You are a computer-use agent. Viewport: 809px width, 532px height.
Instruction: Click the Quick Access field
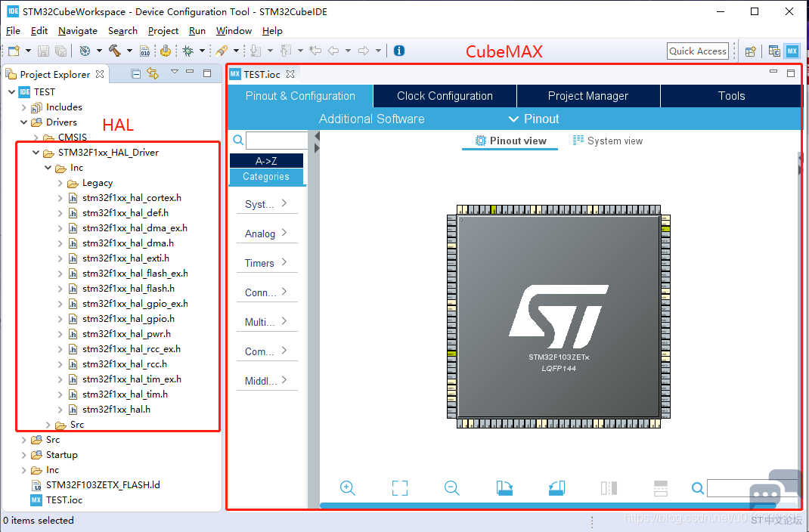tap(698, 51)
